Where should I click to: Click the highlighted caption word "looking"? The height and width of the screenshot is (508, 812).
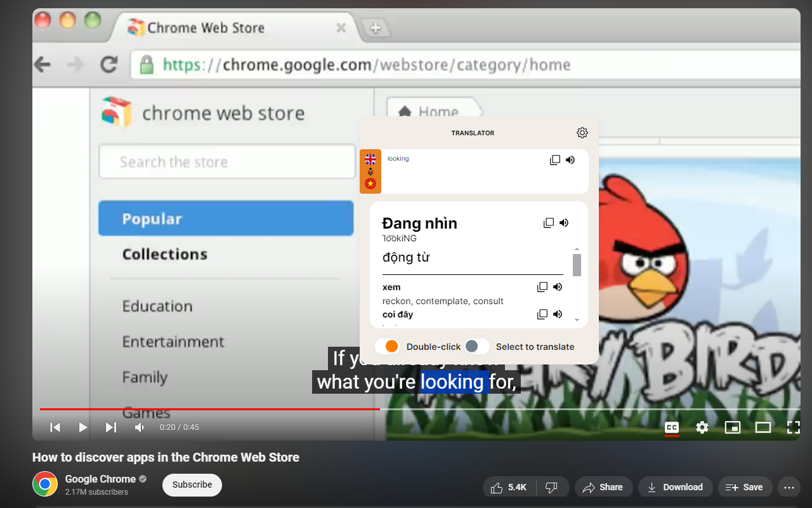click(452, 382)
